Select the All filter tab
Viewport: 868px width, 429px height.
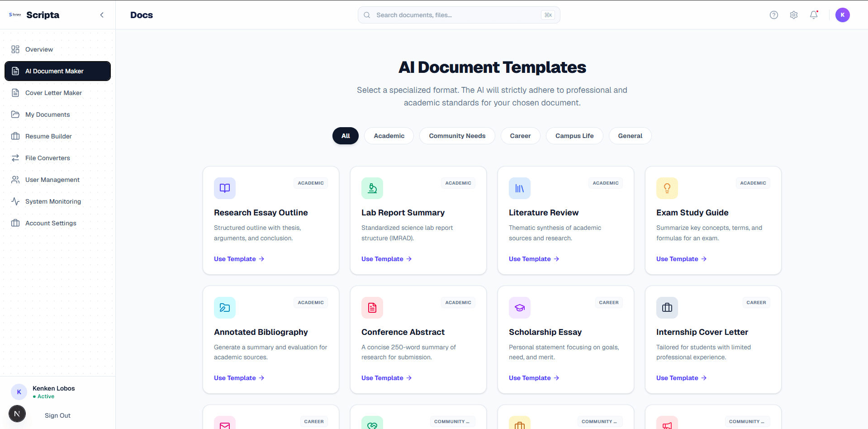pos(346,136)
